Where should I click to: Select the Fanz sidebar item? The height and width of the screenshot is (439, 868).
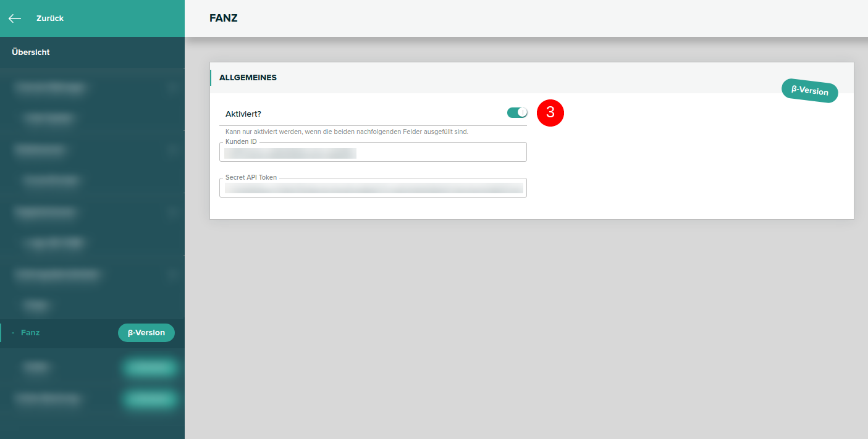click(30, 333)
